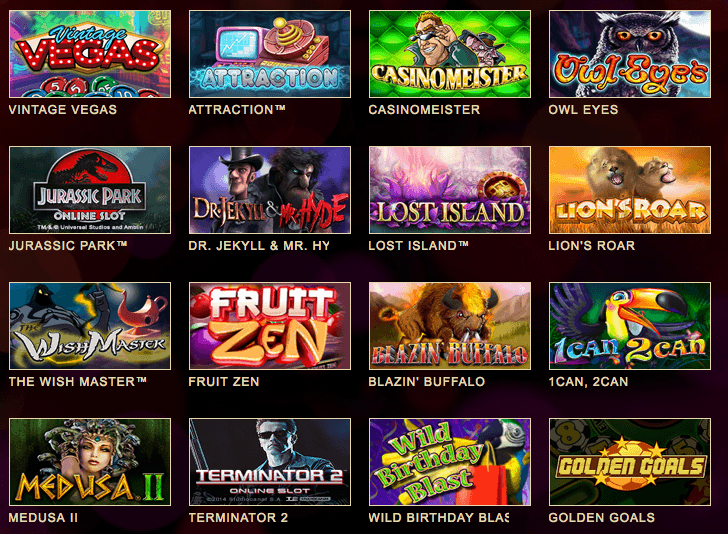728x534 pixels.
Task: Launch the Golden Goals game tile
Action: (630, 462)
